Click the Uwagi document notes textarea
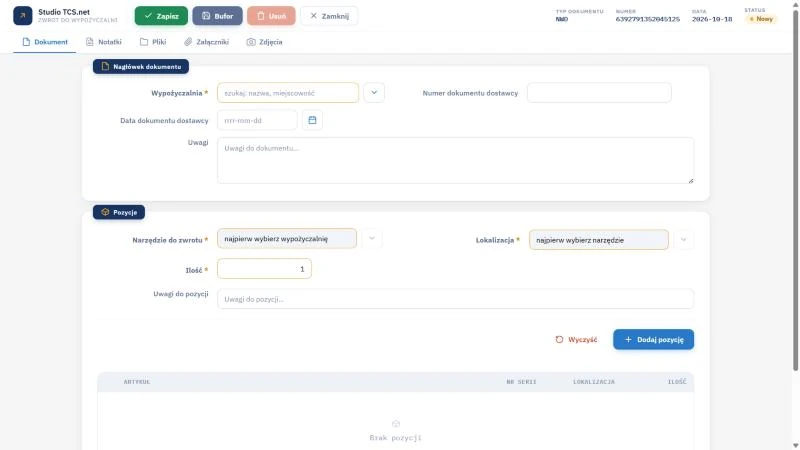Image resolution: width=800 pixels, height=450 pixels. (x=455, y=160)
